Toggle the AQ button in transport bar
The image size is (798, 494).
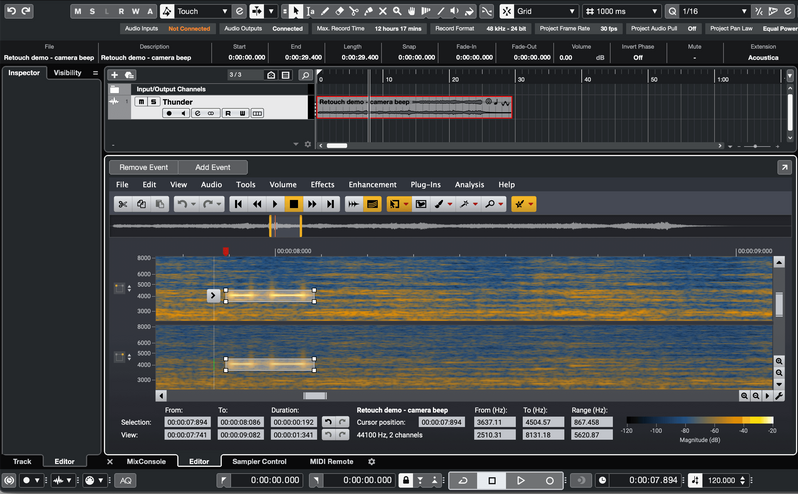[126, 481]
